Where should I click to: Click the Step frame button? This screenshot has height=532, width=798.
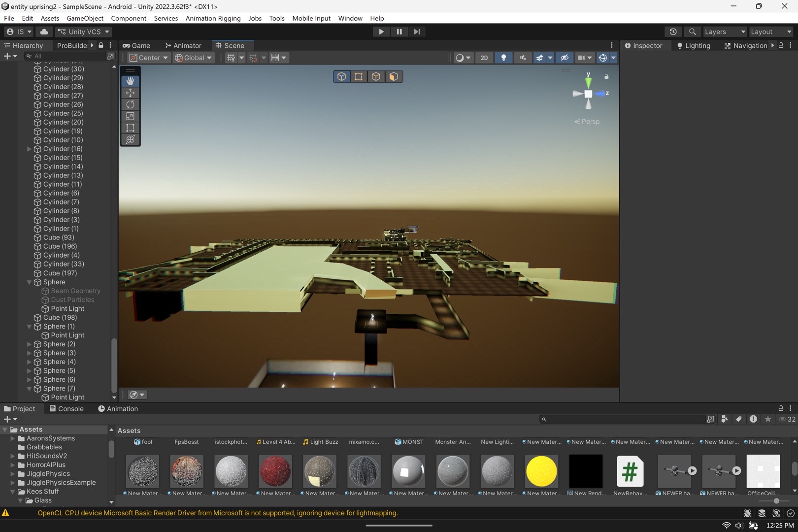click(417, 32)
